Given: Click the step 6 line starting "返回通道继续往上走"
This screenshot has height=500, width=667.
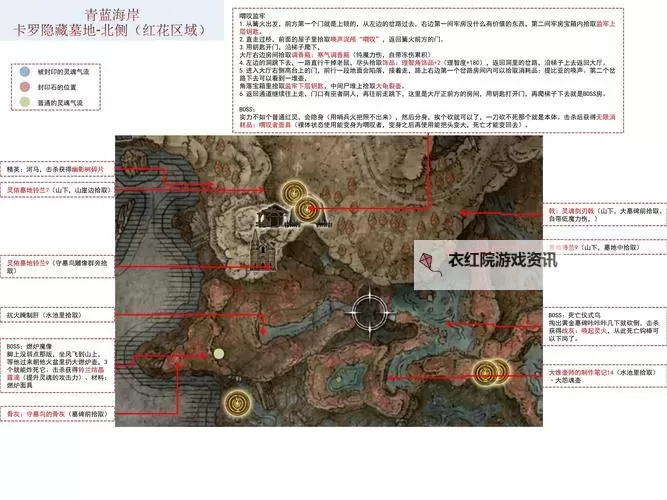Looking at the screenshot, I should [x=422, y=94].
